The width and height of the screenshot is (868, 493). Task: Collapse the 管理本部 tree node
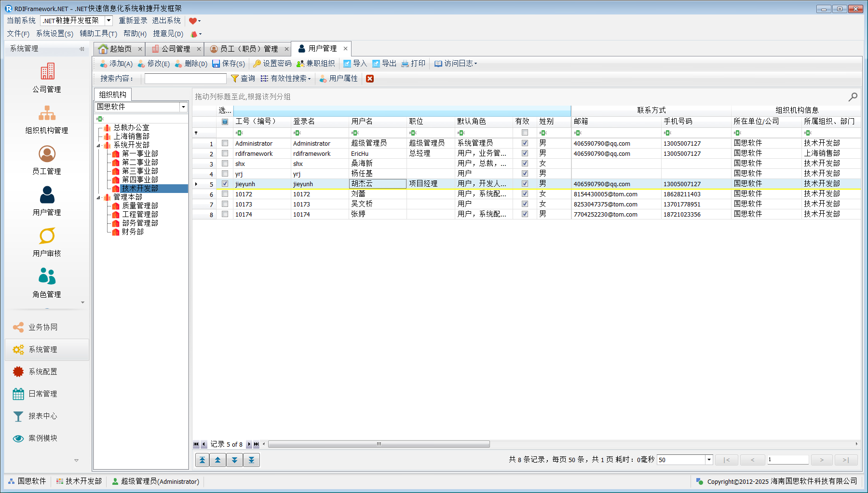click(x=99, y=197)
